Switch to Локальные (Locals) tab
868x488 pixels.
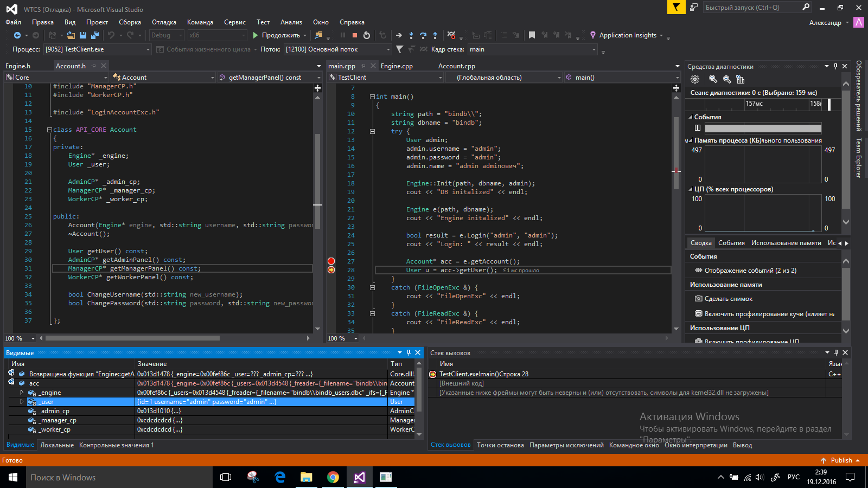(57, 445)
